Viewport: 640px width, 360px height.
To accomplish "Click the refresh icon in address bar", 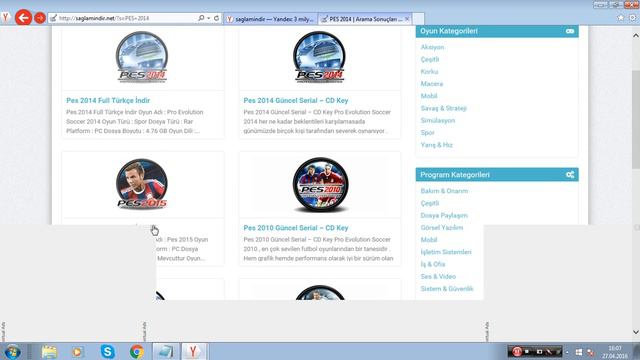I will pos(216,18).
